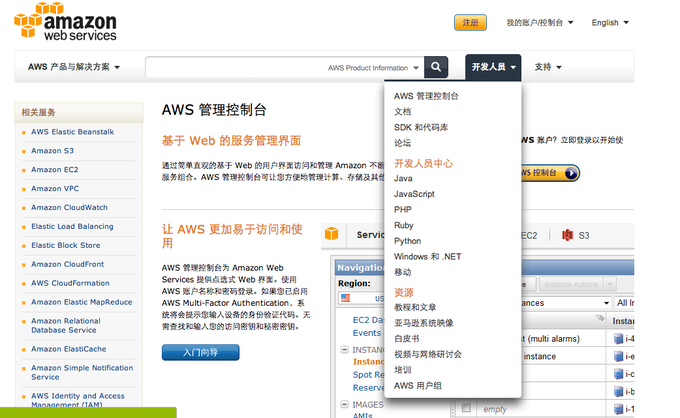Image resolution: width=680 pixels, height=418 pixels.
Task: Click the orange cube Services icon
Action: pyautogui.click(x=331, y=234)
